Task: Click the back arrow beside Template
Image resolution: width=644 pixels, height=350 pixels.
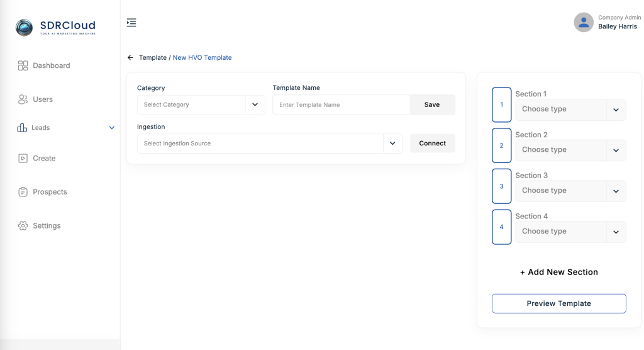Action: pos(130,57)
